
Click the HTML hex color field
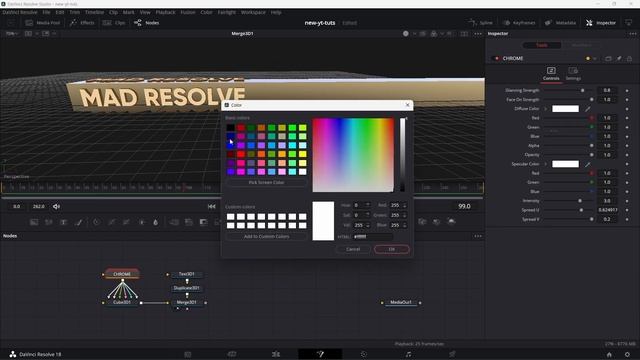(373, 236)
